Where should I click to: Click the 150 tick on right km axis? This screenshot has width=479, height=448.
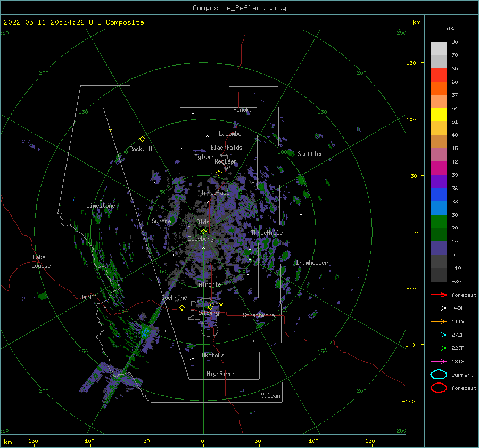point(411,63)
